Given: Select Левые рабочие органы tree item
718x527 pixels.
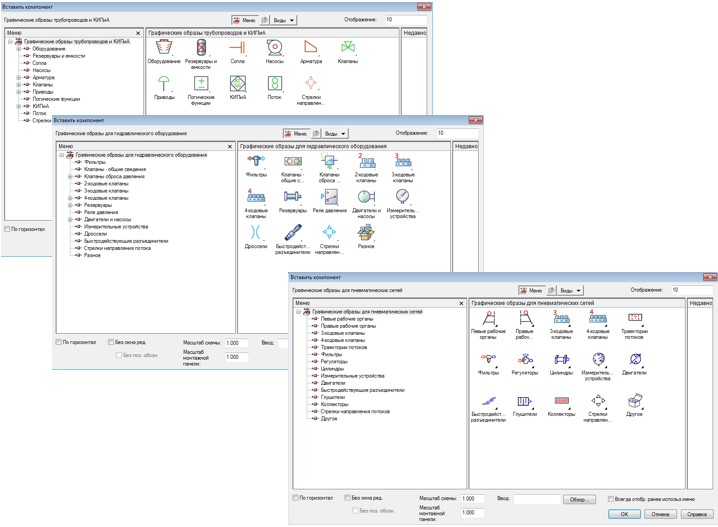Looking at the screenshot, I should [347, 319].
